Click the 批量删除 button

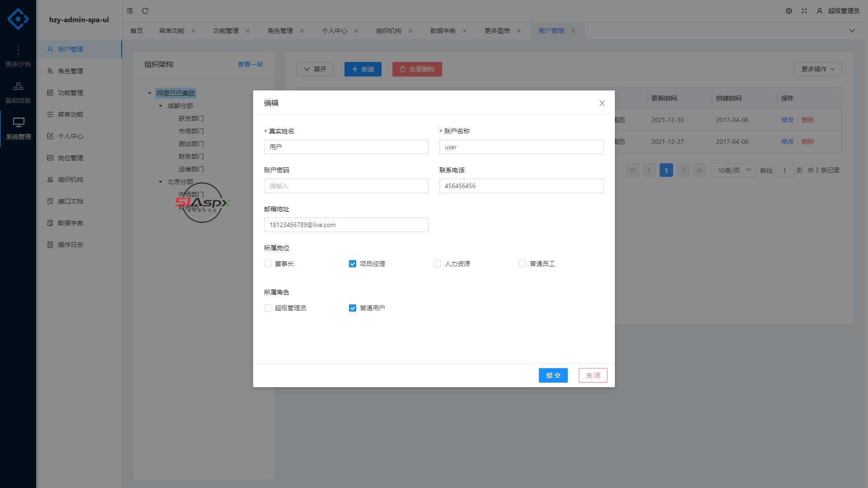pyautogui.click(x=417, y=69)
